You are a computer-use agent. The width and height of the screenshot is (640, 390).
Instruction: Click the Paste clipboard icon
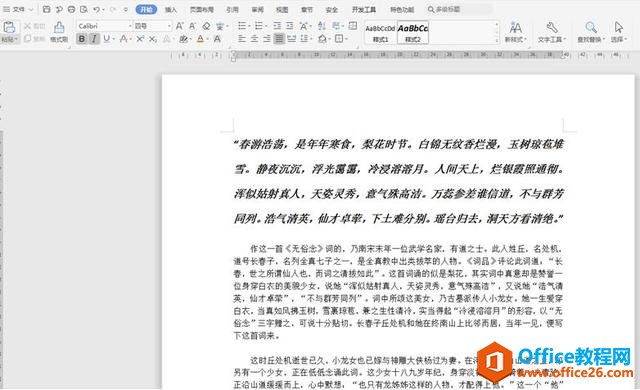click(x=9, y=27)
